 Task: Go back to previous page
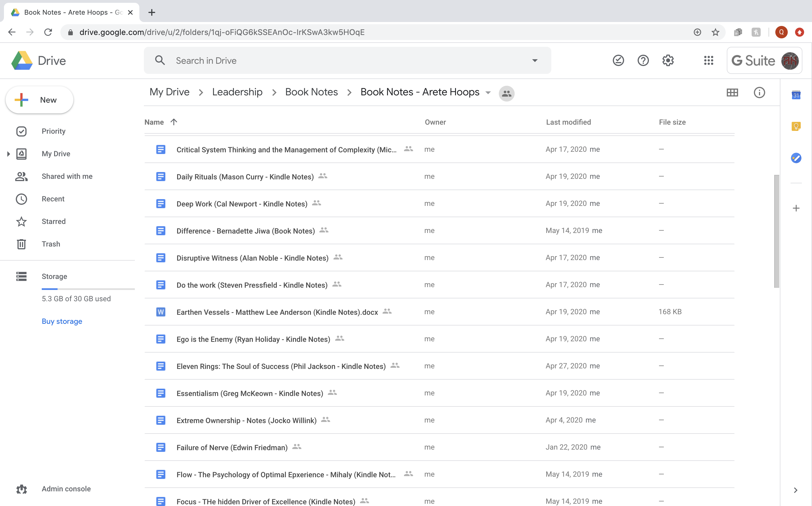[x=12, y=32]
